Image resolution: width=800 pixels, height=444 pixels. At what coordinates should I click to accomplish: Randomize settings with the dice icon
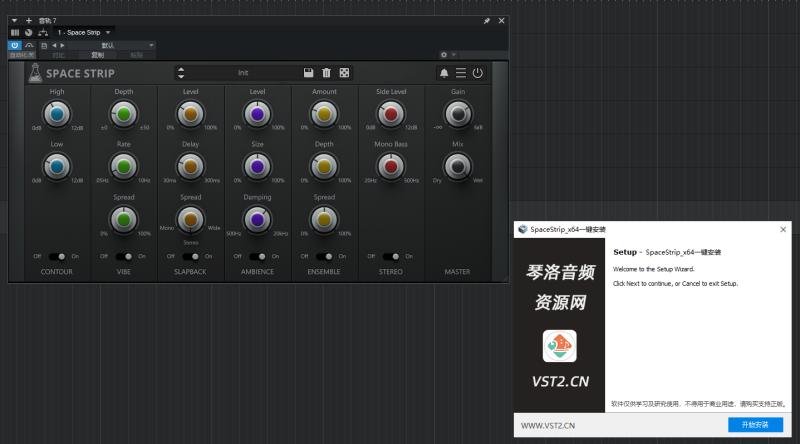tap(344, 73)
